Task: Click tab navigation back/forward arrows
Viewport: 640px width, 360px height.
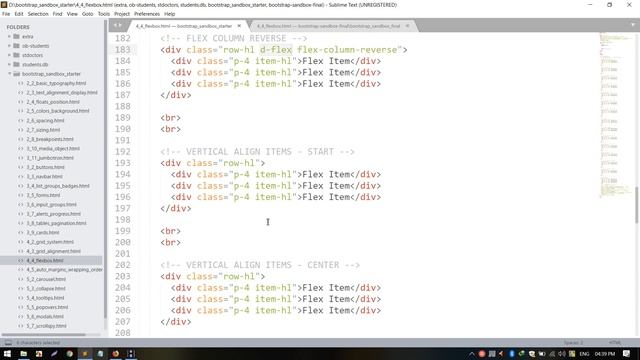Action: point(118,25)
